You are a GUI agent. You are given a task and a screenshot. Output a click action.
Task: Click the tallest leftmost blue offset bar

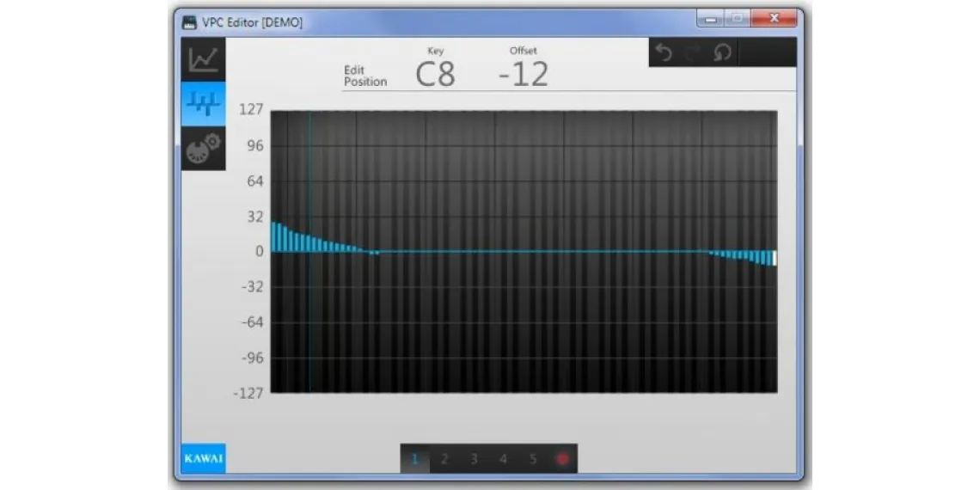pyautogui.click(x=274, y=237)
